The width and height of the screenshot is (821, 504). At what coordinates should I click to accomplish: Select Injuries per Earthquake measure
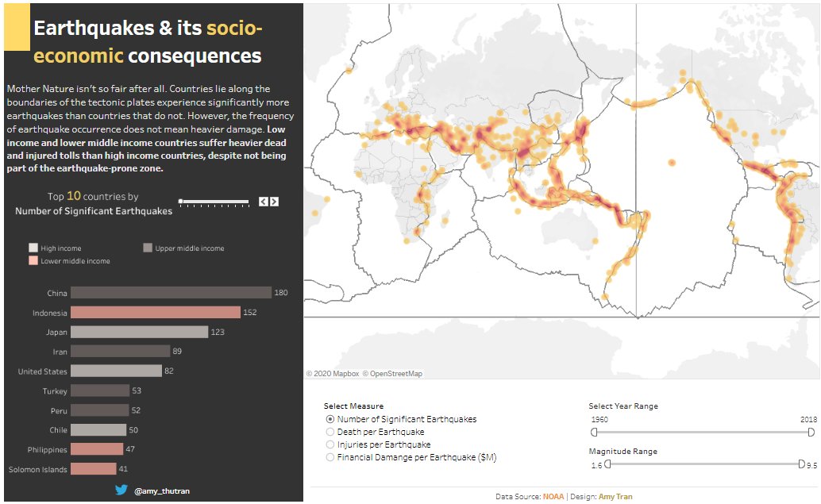pos(330,444)
